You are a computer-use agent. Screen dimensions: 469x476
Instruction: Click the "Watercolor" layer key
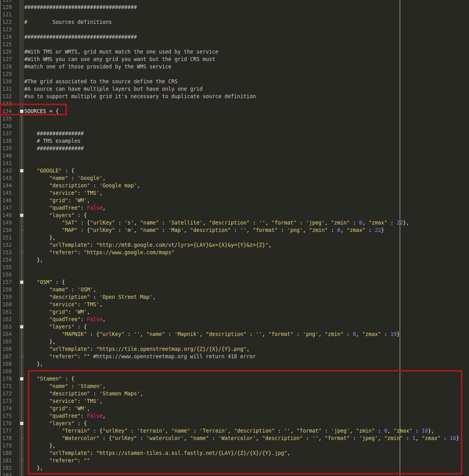click(81, 438)
